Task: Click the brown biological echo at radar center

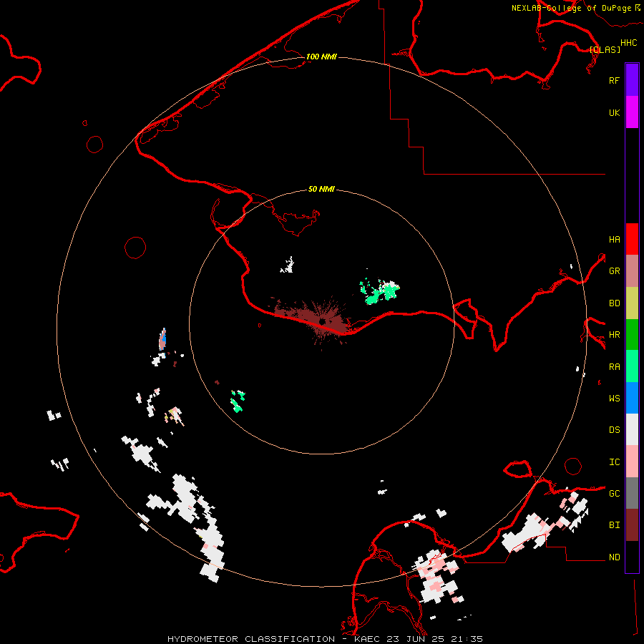Action: coord(324,323)
